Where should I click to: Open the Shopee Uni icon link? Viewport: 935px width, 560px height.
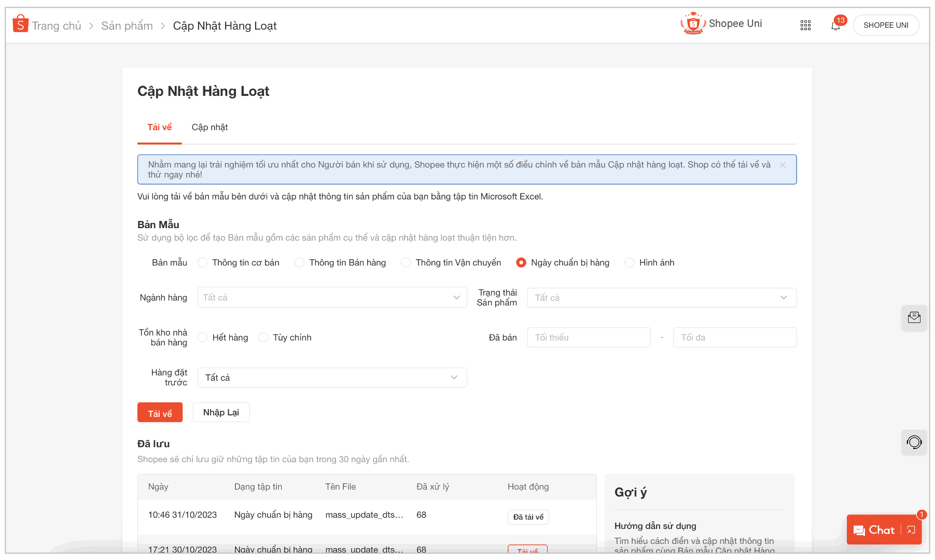(x=692, y=24)
